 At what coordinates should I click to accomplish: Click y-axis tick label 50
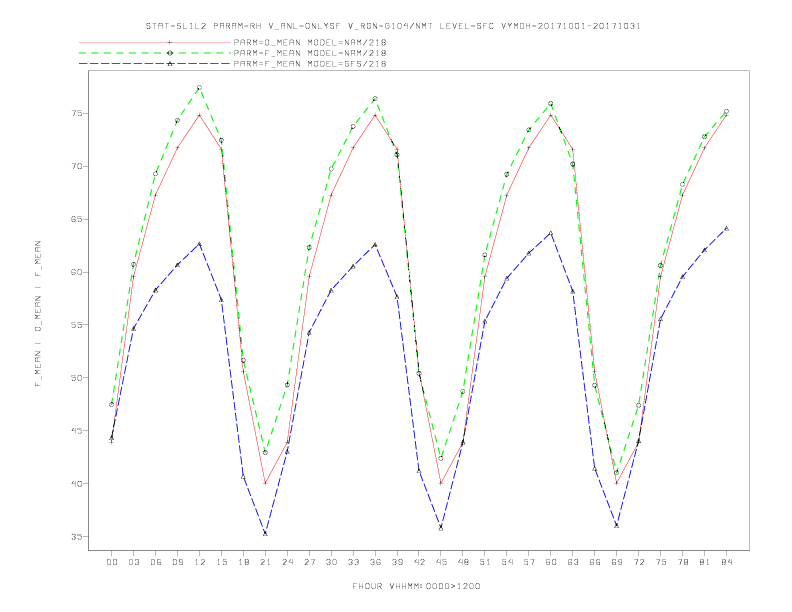77,378
